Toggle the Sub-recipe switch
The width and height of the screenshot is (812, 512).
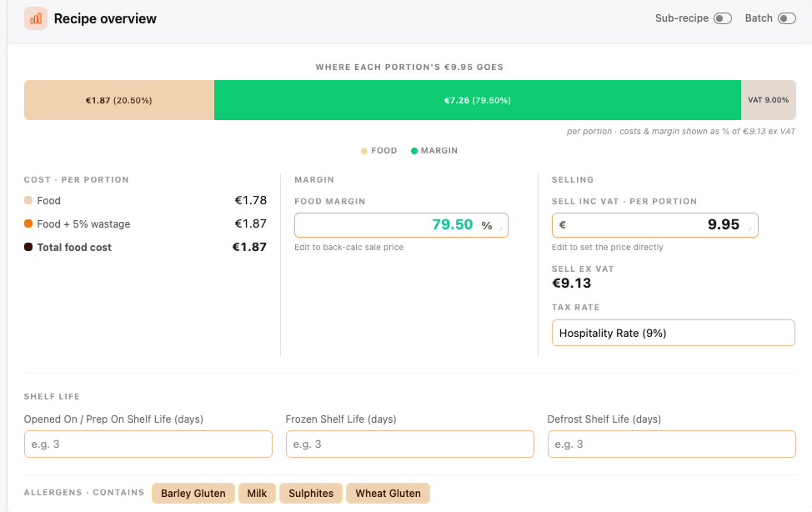click(x=723, y=18)
